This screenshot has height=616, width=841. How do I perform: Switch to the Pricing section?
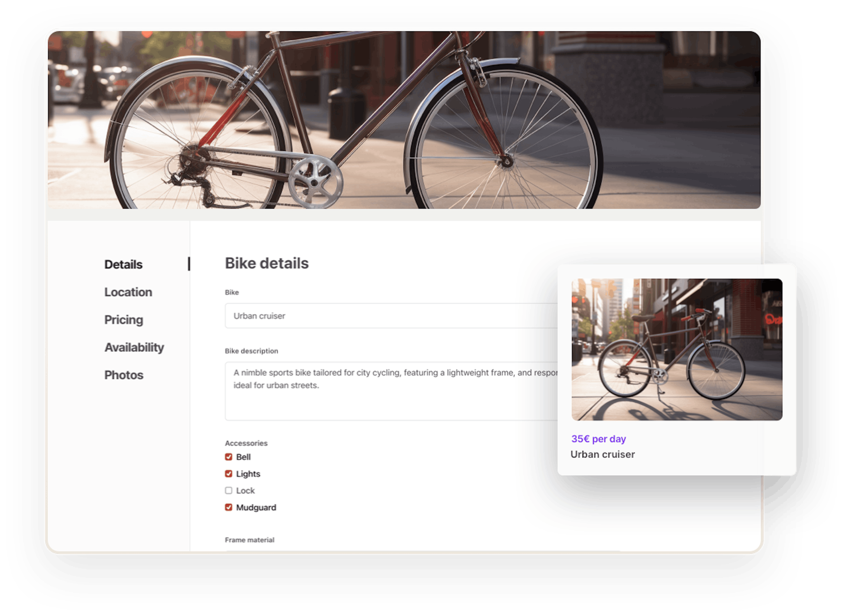pyautogui.click(x=124, y=320)
